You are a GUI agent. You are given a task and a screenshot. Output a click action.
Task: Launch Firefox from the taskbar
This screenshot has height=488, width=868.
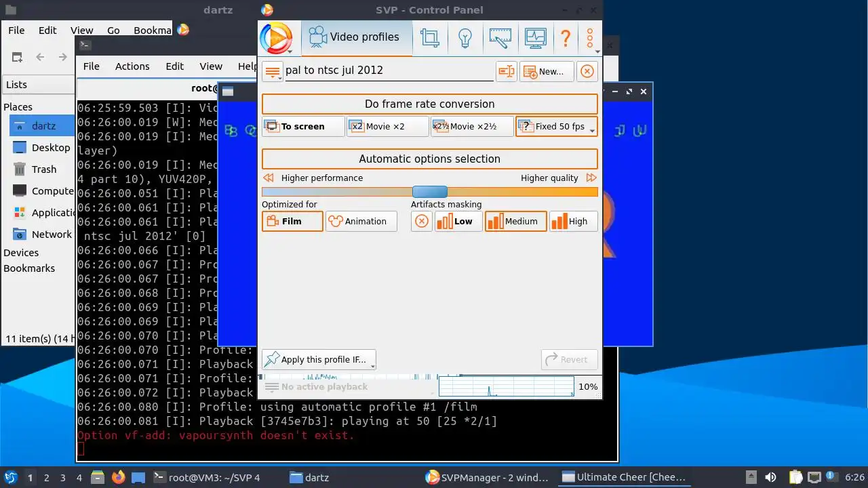[119, 477]
